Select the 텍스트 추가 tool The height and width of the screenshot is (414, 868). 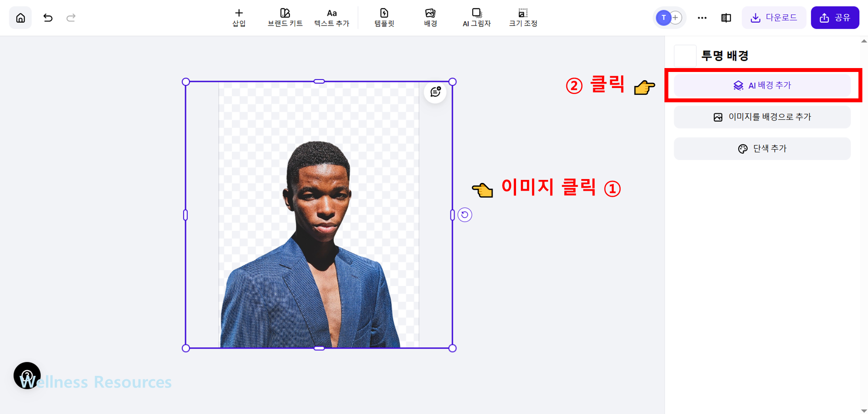click(x=332, y=18)
